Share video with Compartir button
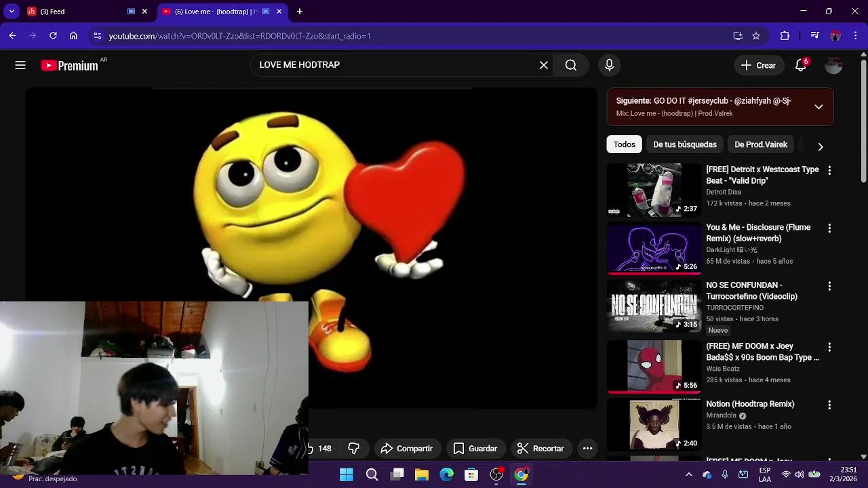This screenshot has height=488, width=868. click(x=407, y=448)
